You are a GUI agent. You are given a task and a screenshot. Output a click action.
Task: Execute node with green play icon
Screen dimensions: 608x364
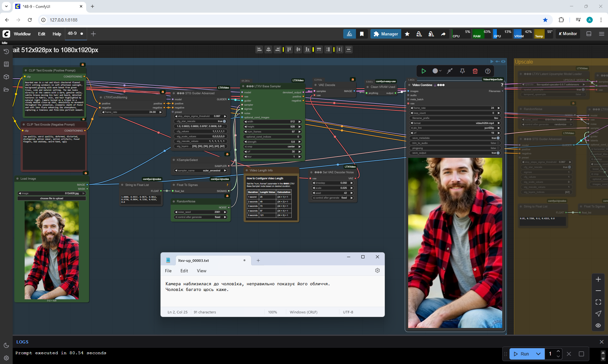pyautogui.click(x=424, y=71)
